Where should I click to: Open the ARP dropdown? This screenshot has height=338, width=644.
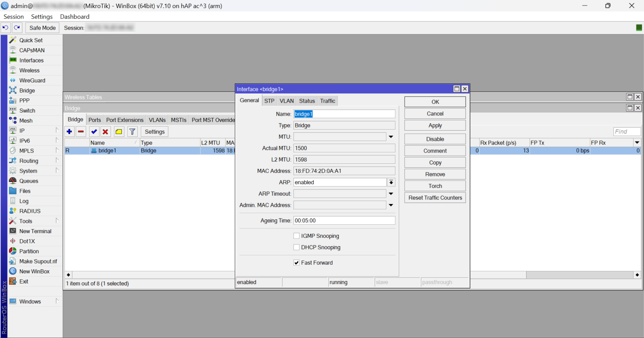tap(390, 182)
